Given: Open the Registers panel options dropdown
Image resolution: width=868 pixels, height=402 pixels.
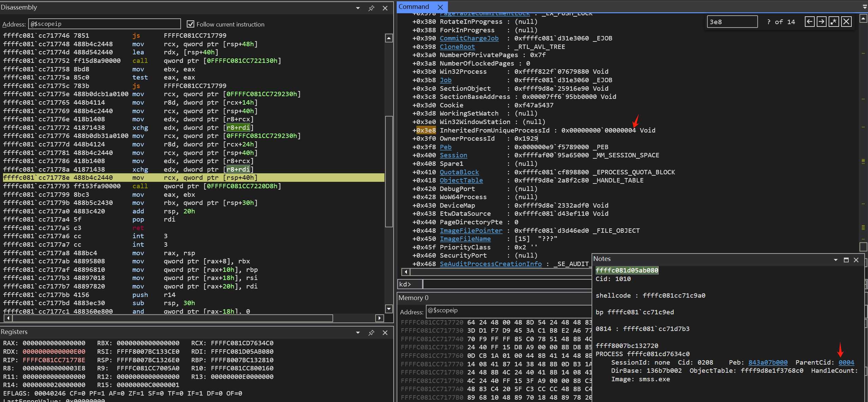Looking at the screenshot, I should pos(358,332).
